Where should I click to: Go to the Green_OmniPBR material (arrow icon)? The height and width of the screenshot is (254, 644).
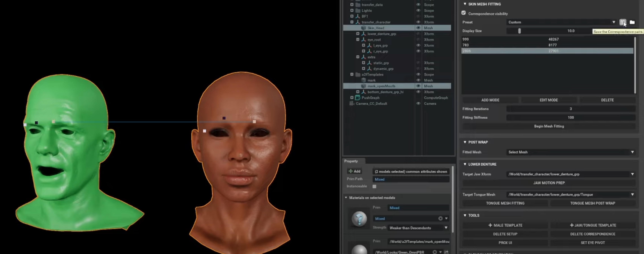tap(446, 252)
